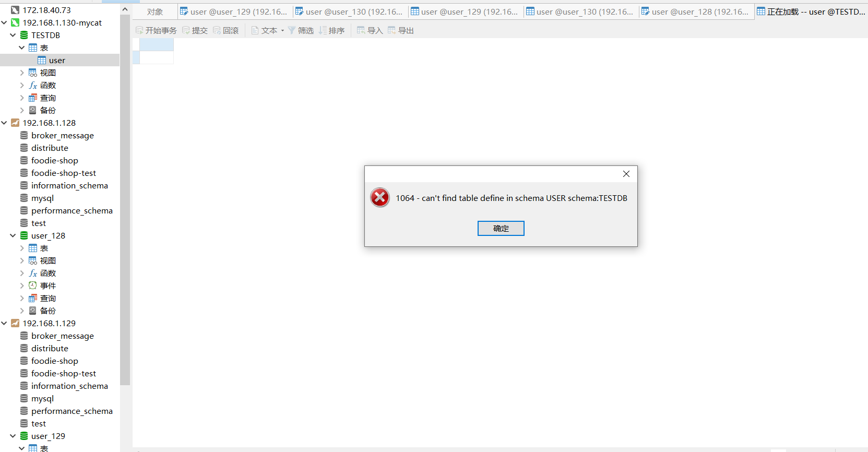The height and width of the screenshot is (452, 868).
Task: Switch to the 对象 objects tab
Action: click(x=155, y=11)
